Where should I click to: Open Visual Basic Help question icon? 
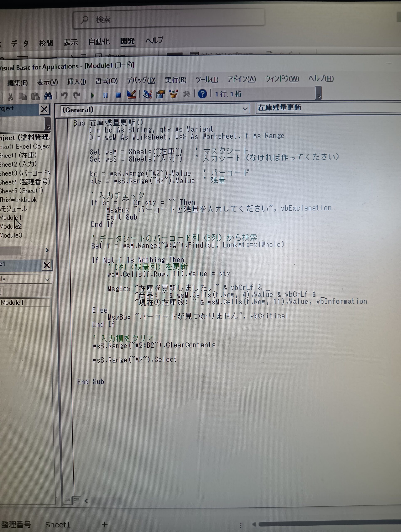202,94
